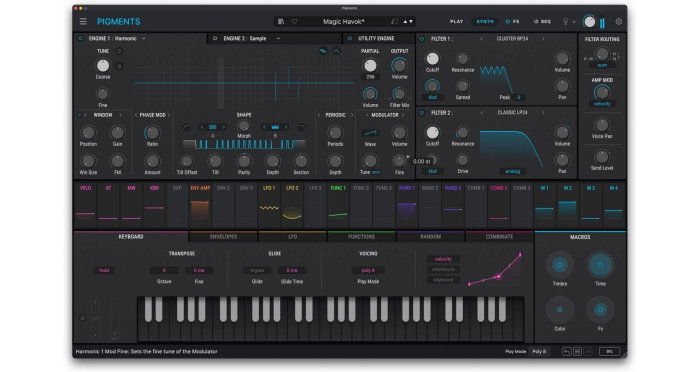Viewport: 700px width, 372px height.
Task: Open the preset browser library icon
Action: (281, 21)
